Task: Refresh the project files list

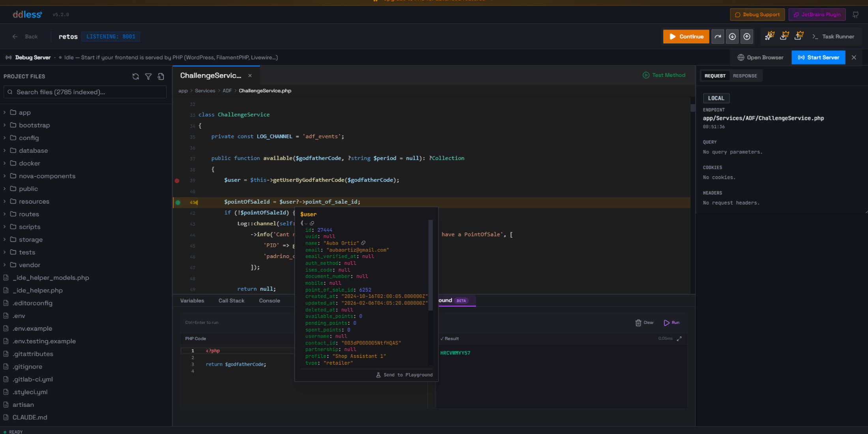Action: point(135,77)
